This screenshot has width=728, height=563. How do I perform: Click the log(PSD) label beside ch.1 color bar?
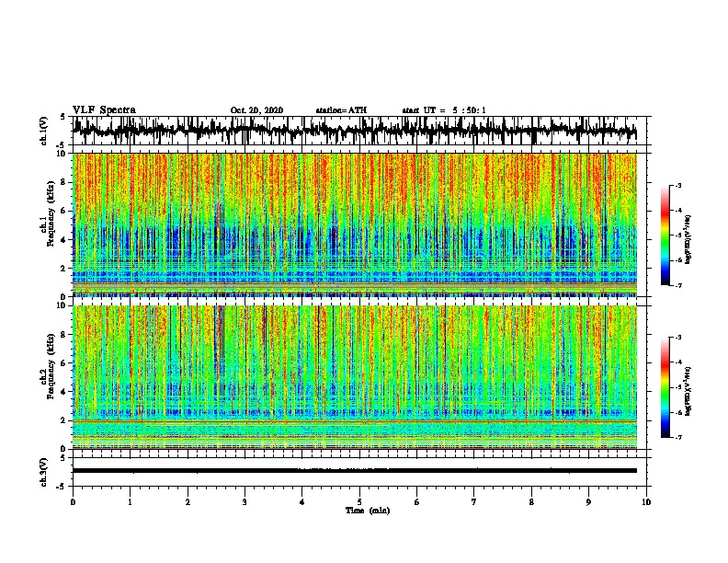click(x=688, y=240)
